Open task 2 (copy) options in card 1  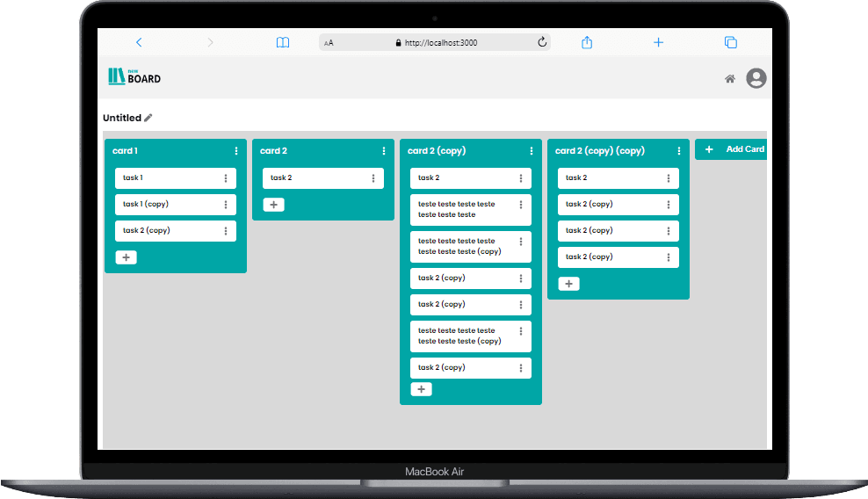[226, 231]
